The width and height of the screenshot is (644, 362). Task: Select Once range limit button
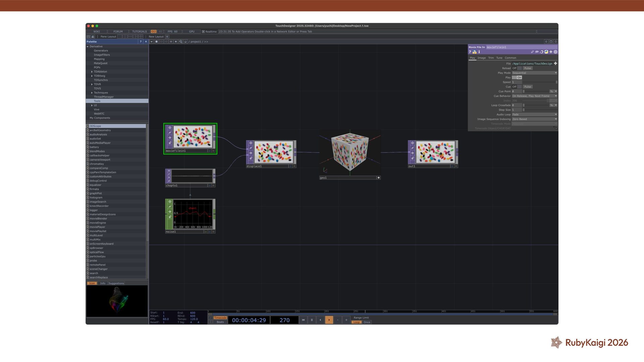[x=367, y=322]
